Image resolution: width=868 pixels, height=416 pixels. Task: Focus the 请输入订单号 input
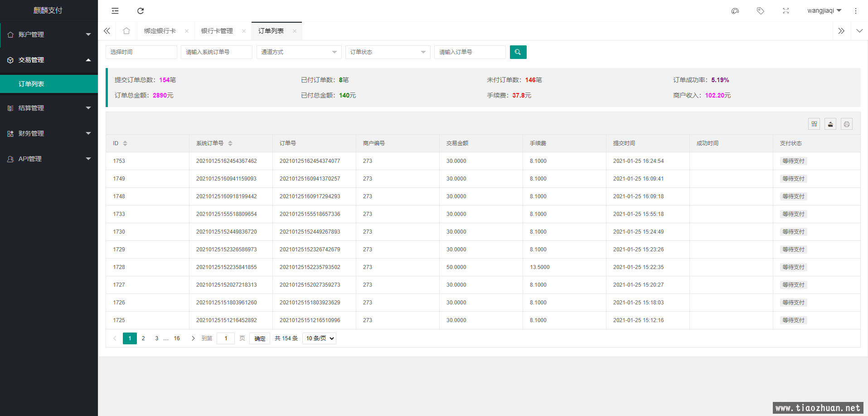point(470,52)
